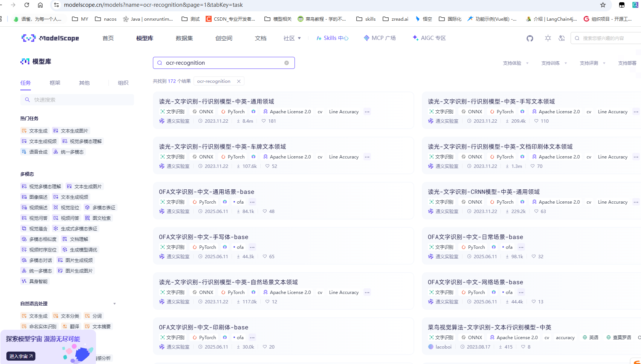Go to 数据集 in top navigation

184,38
